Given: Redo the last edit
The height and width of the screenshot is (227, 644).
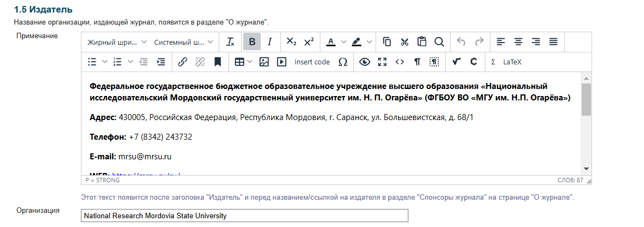Looking at the screenshot, I should 479,42.
